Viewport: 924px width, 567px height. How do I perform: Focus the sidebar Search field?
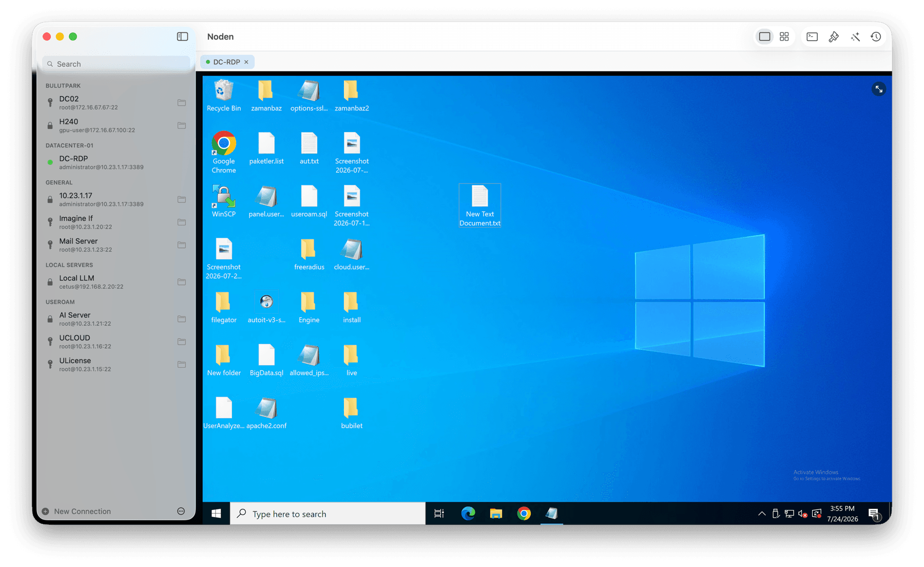coord(116,64)
